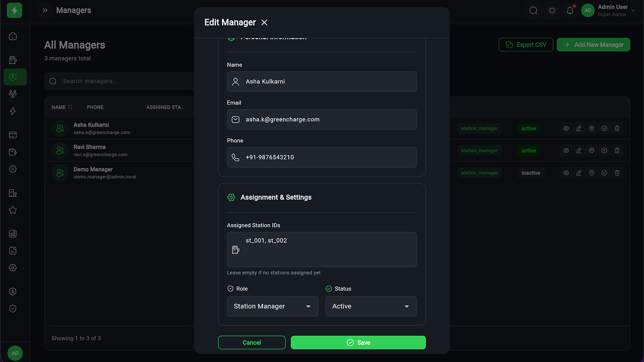Click the edit pencil for Demo Manager

pyautogui.click(x=579, y=173)
